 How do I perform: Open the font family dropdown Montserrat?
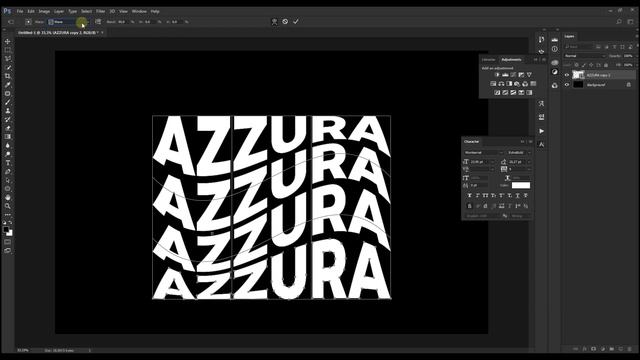484,153
